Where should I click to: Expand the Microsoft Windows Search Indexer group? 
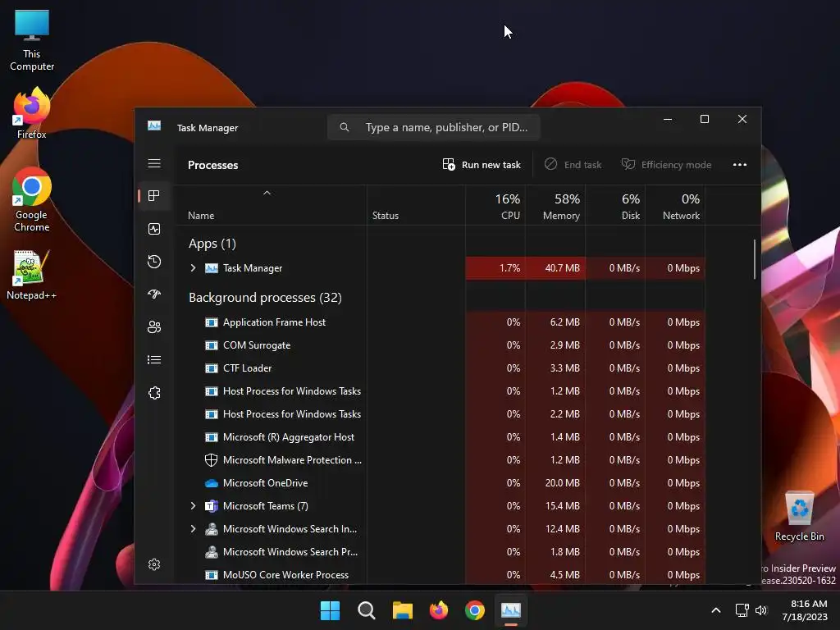point(193,529)
